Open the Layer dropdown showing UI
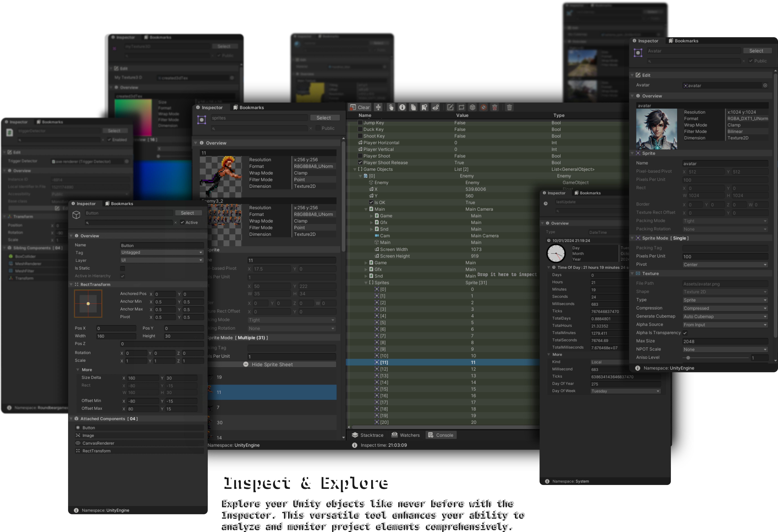Image resolution: width=778 pixels, height=532 pixels. click(162, 260)
